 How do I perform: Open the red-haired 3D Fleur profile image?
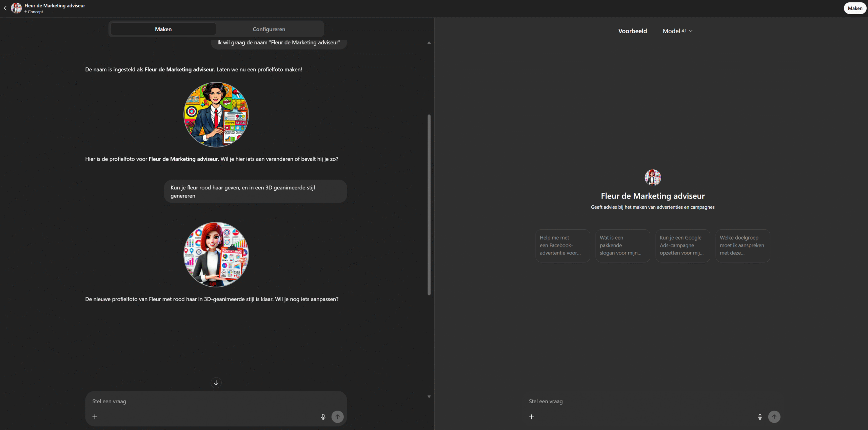pyautogui.click(x=216, y=254)
